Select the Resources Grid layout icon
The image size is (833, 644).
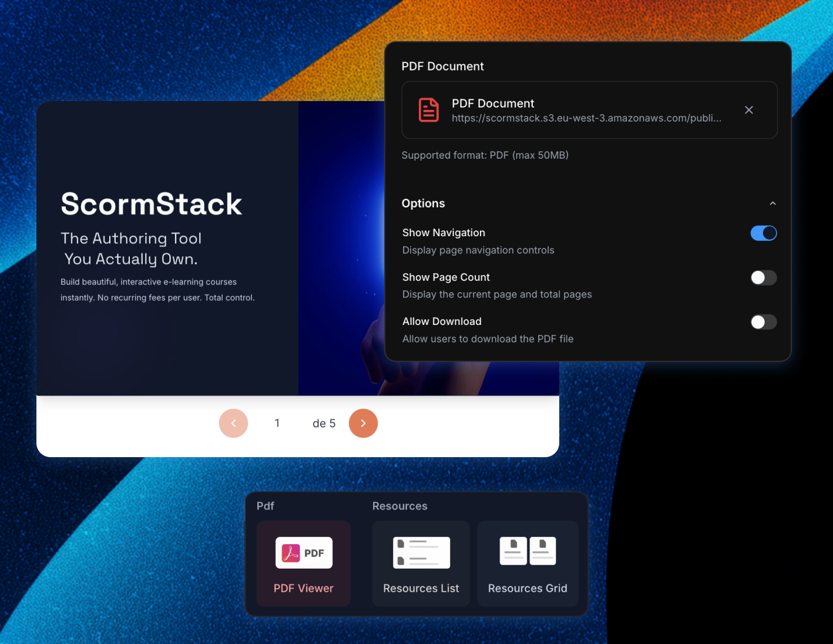click(528, 551)
